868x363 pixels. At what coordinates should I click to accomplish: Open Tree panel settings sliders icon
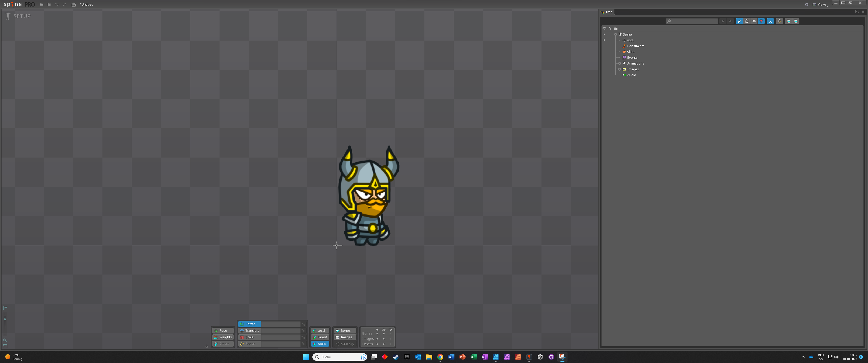click(857, 12)
